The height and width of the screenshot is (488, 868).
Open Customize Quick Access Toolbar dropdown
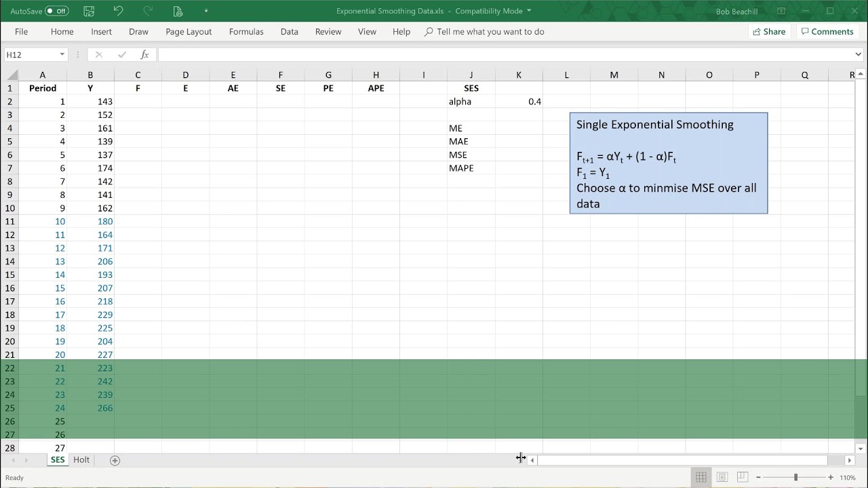click(x=206, y=11)
